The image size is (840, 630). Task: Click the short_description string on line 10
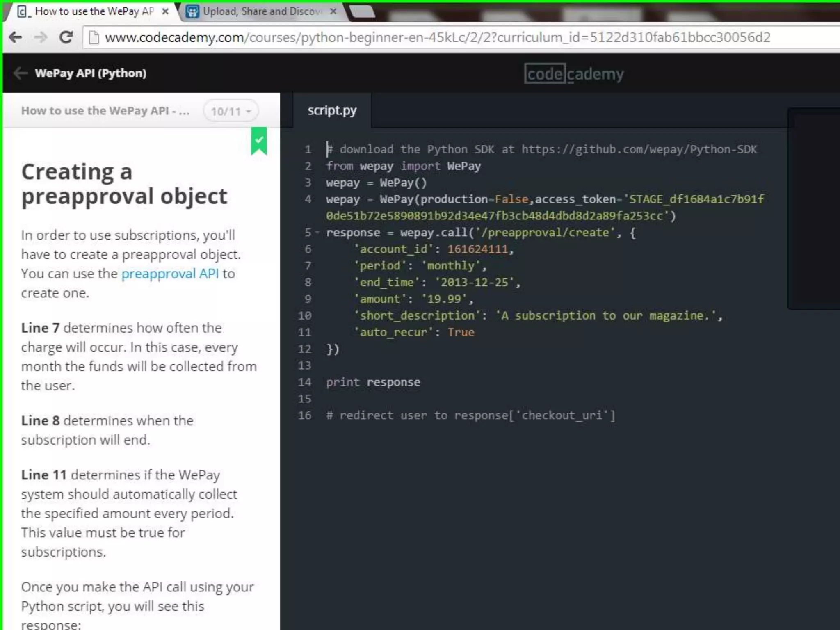coord(606,316)
